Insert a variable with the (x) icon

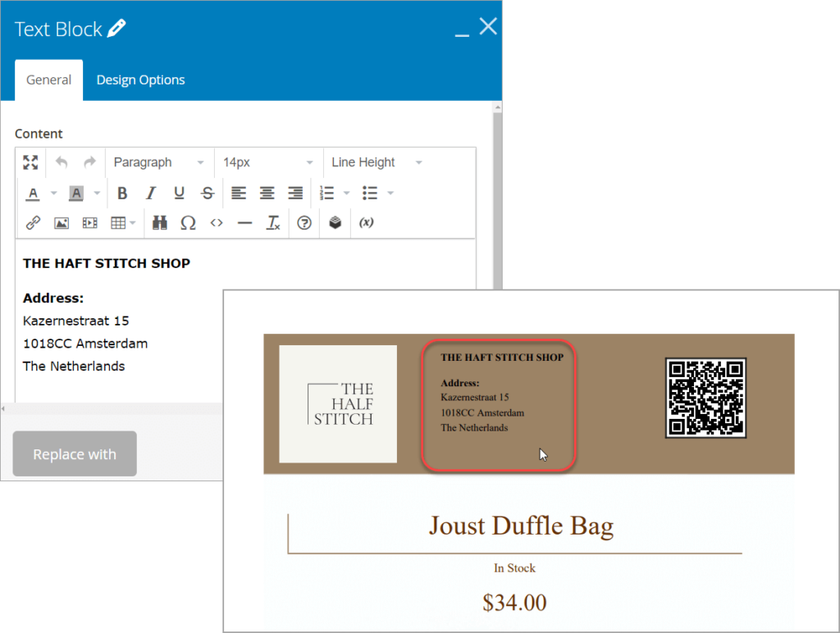367,223
